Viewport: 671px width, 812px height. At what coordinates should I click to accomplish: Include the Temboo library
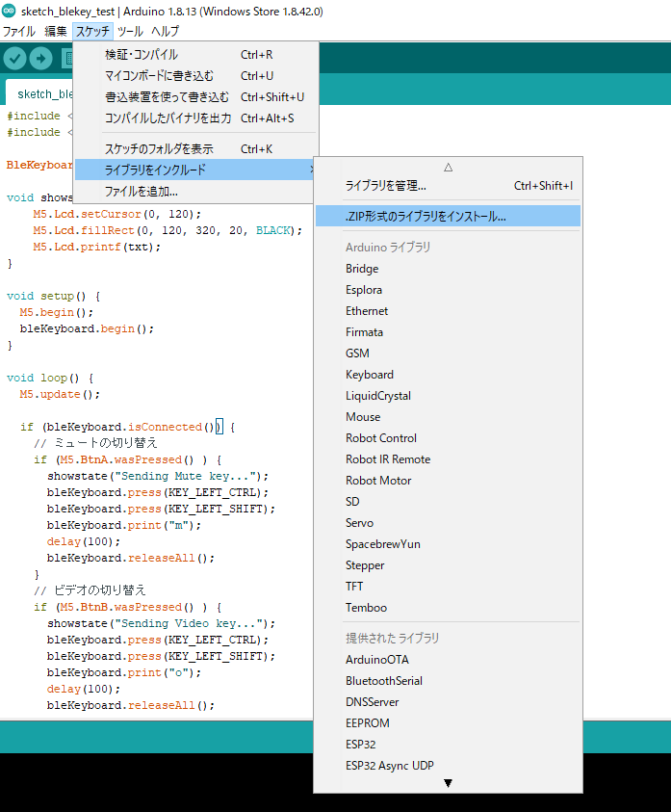pyautogui.click(x=448, y=608)
